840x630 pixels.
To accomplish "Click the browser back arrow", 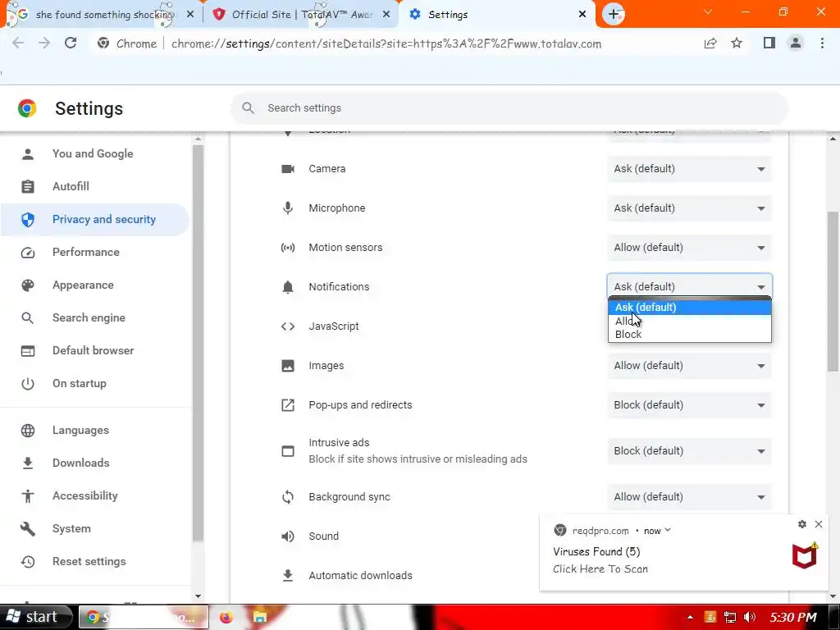I will 18,43.
